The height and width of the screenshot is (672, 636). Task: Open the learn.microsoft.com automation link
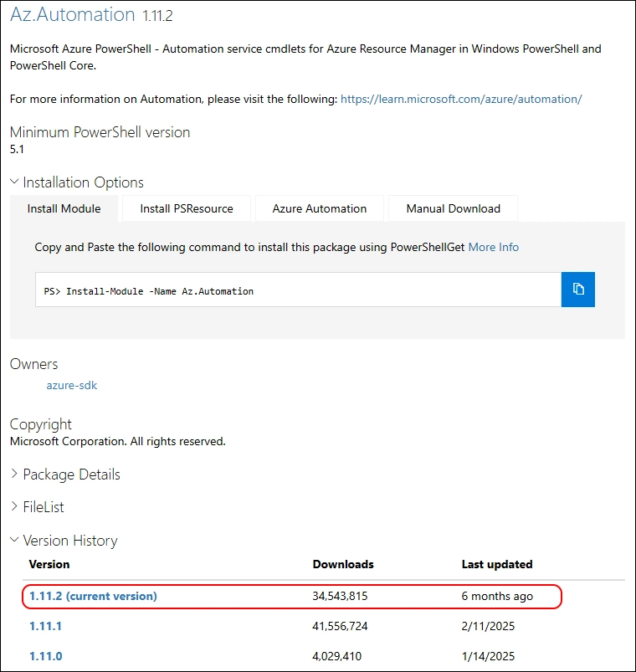tap(461, 99)
